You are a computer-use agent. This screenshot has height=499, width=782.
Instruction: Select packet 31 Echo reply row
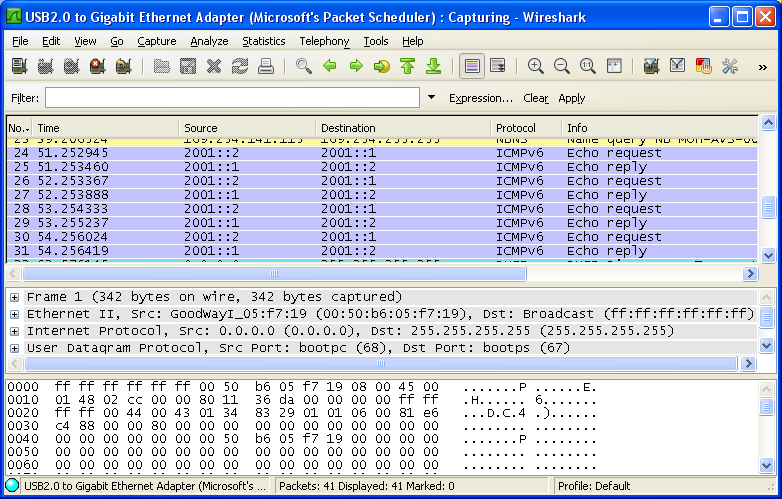click(x=382, y=251)
